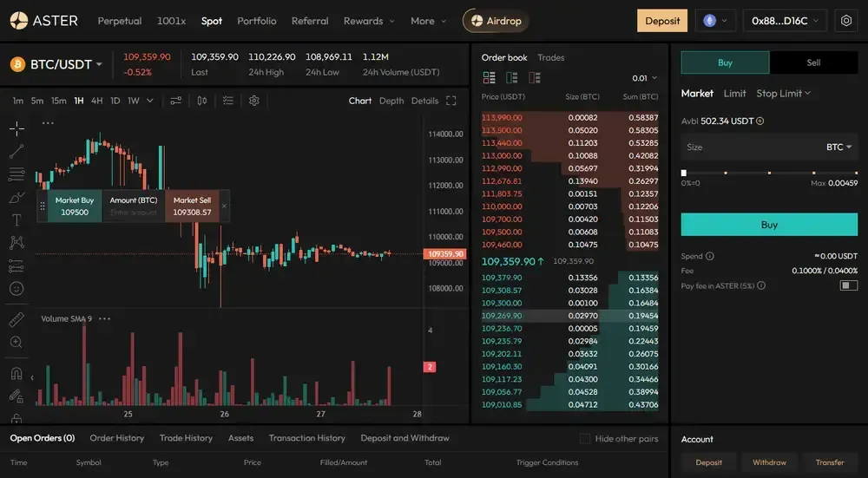Select the 4H timeframe
Screen dimensions: 868x478
coord(97,101)
